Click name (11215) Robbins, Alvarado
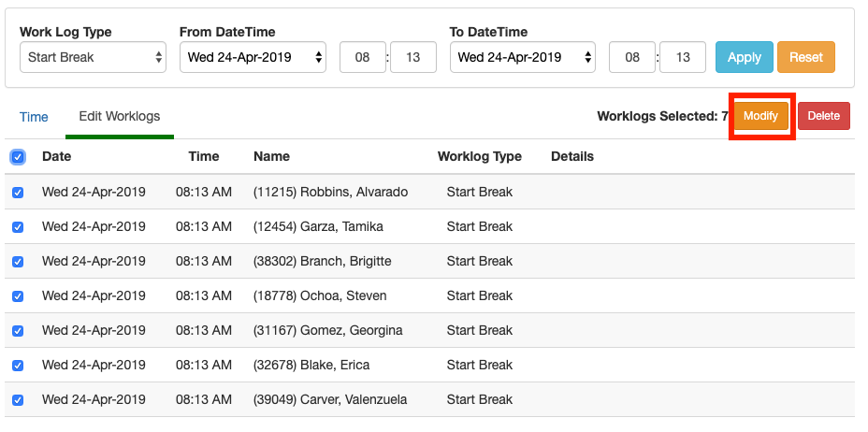Image resolution: width=868 pixels, height=432 pixels. pyautogui.click(x=330, y=192)
